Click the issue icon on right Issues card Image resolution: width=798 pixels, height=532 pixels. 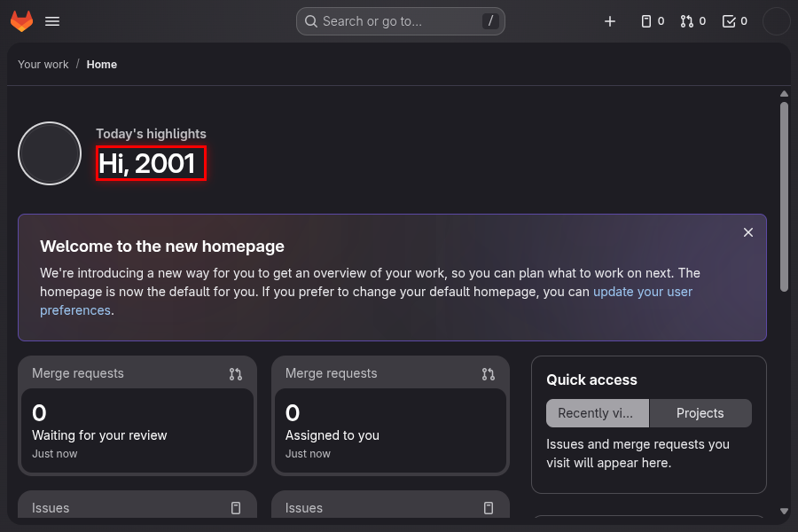(488, 508)
